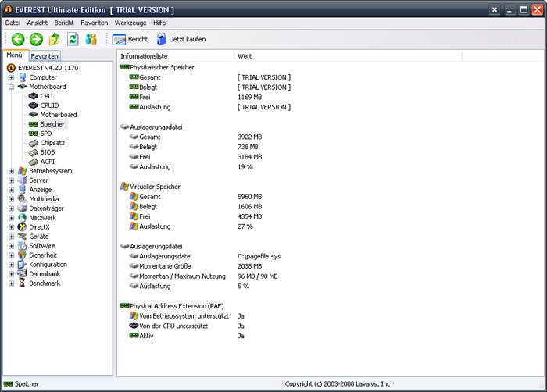Click the Computer monitor icon in tree
Image resolution: width=547 pixels, height=392 pixels.
23,77
